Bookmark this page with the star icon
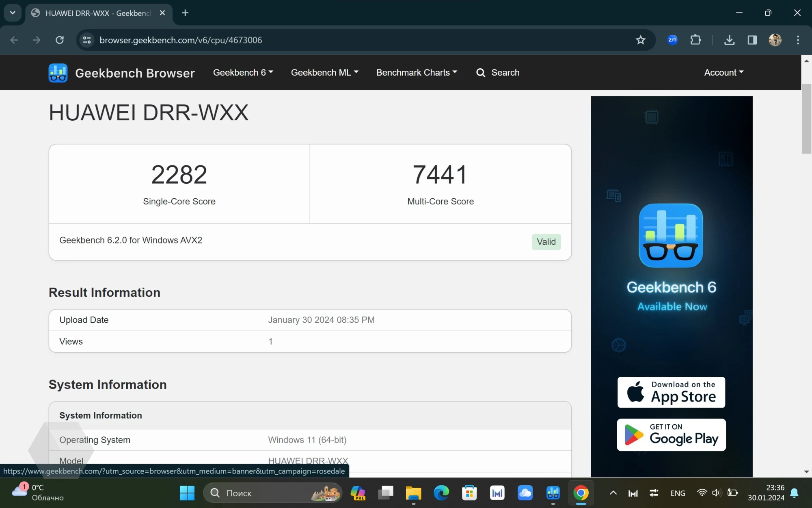Image resolution: width=812 pixels, height=508 pixels. click(640, 40)
